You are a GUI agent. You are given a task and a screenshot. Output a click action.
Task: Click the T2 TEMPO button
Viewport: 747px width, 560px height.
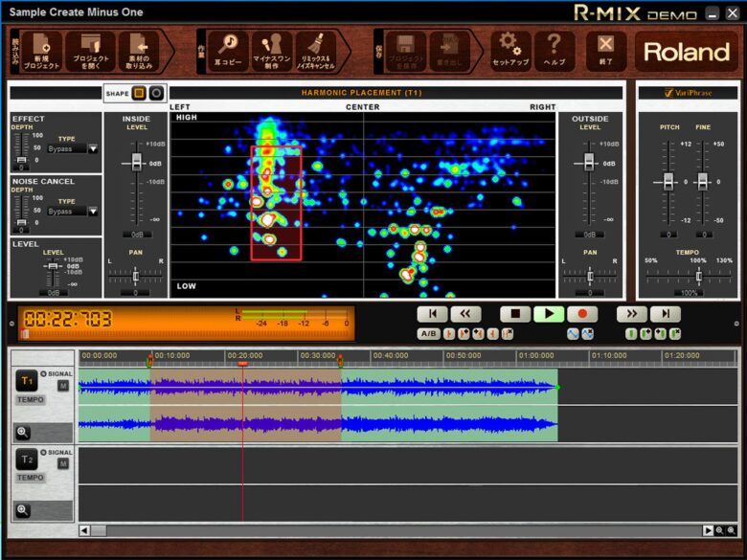point(31,477)
